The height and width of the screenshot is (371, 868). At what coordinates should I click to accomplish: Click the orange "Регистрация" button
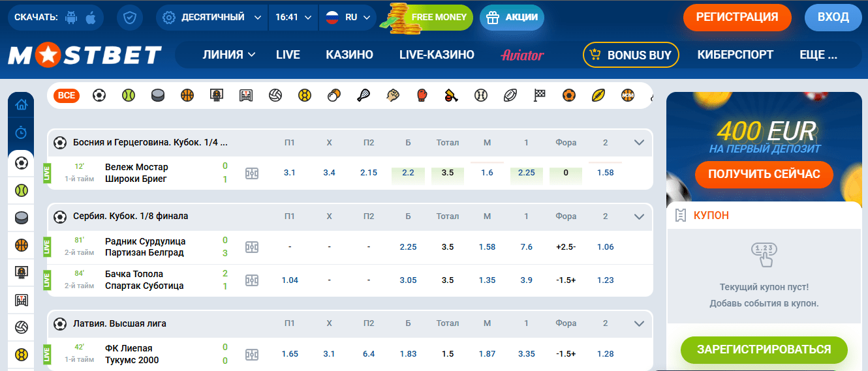click(737, 18)
